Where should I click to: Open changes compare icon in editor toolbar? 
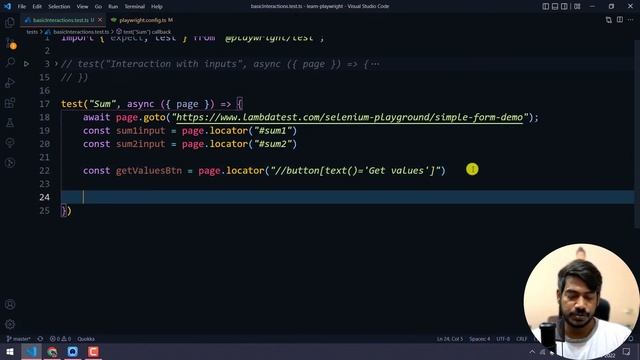pos(609,20)
